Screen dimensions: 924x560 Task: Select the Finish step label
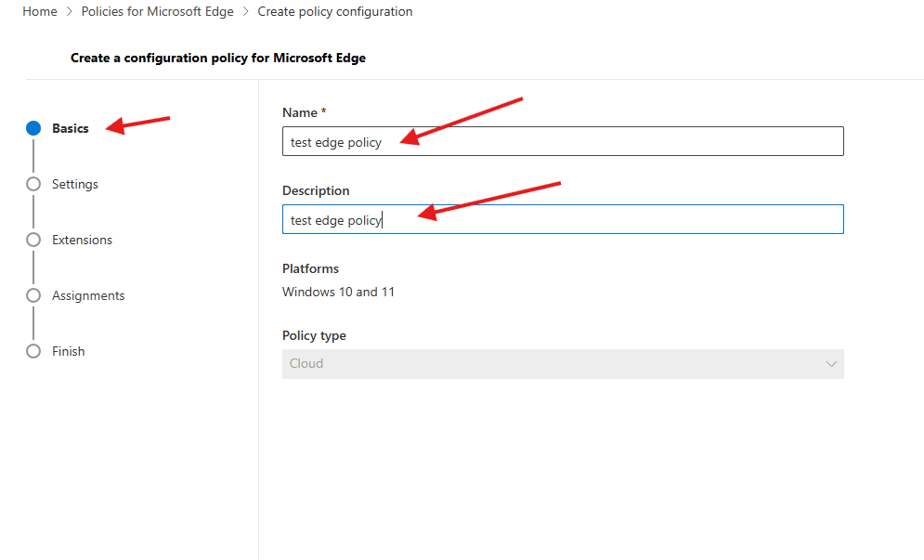(69, 351)
